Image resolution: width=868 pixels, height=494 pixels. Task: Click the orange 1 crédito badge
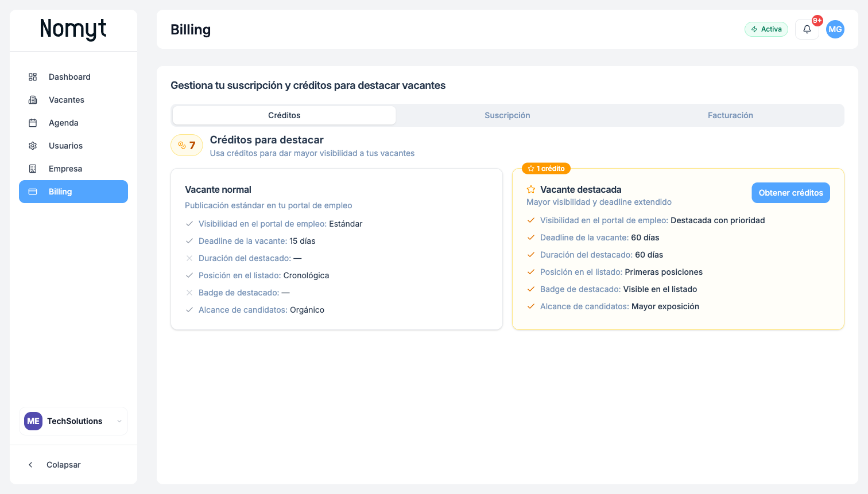(x=547, y=168)
